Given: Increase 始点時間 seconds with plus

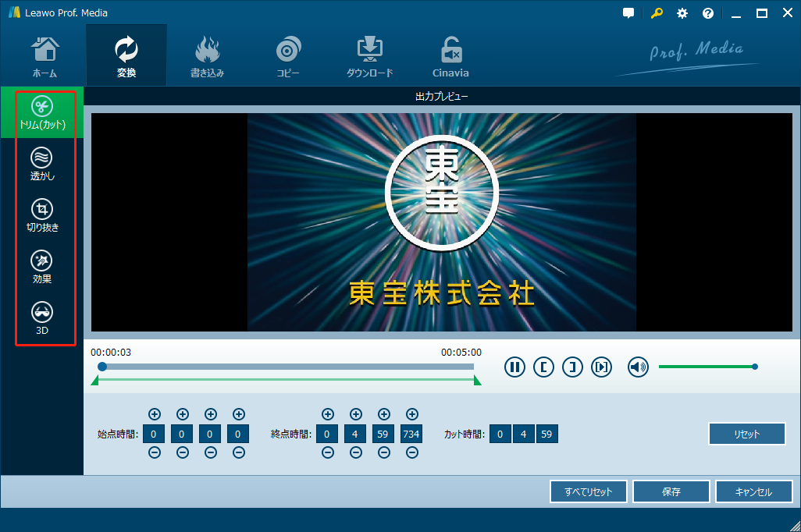Looking at the screenshot, I should 211,414.
